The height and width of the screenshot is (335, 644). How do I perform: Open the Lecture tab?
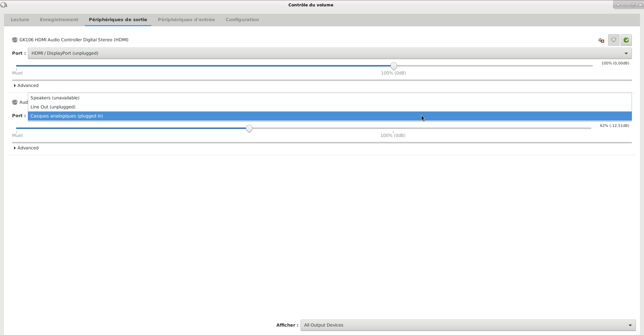point(20,19)
